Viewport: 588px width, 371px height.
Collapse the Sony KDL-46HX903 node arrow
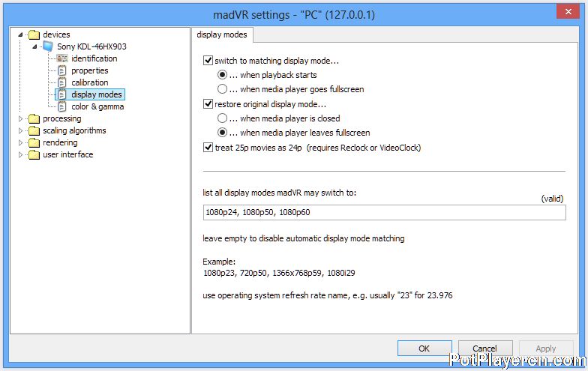point(34,46)
